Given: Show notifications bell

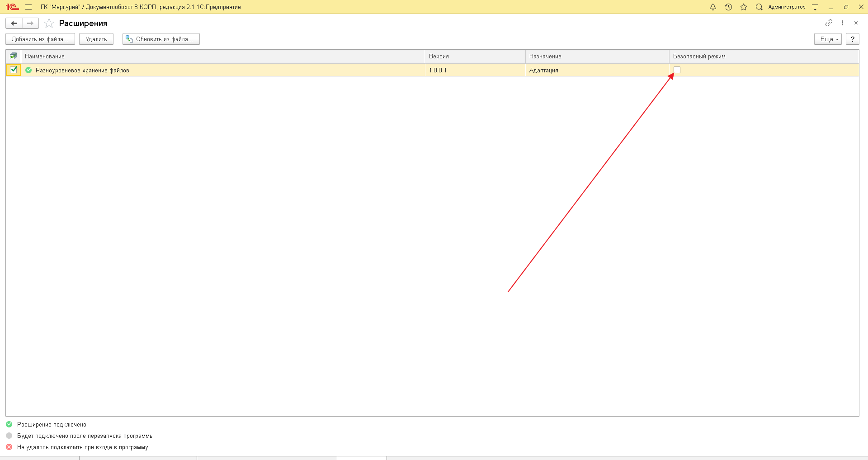Looking at the screenshot, I should click(x=713, y=7).
